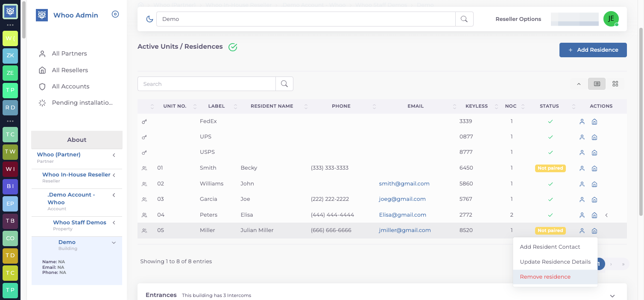Open Reseller Options

click(518, 19)
